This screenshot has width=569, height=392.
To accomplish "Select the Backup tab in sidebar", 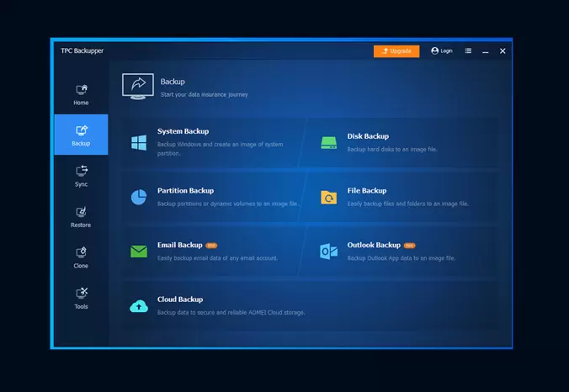I will pyautogui.click(x=81, y=135).
